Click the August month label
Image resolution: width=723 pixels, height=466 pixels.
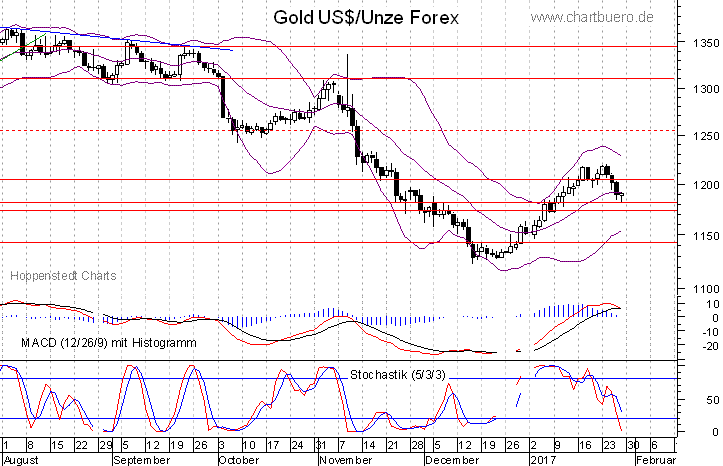point(21,460)
